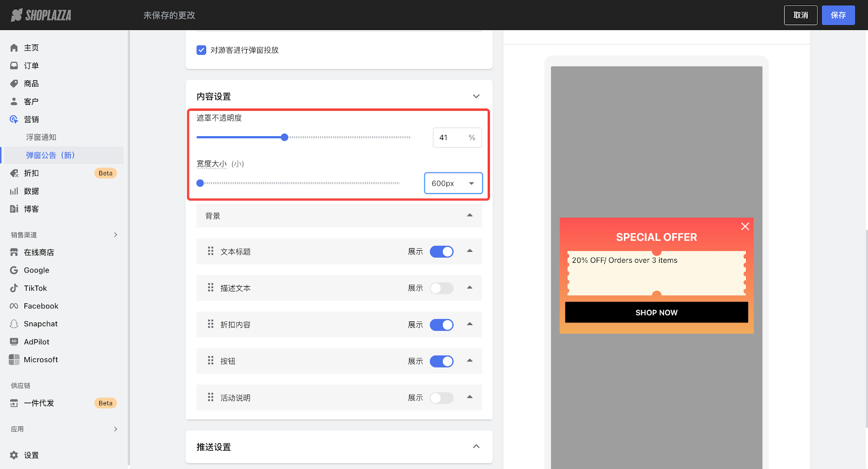The image size is (868, 469).
Task: Grab the drag handle of 描述文本
Action: (x=210, y=288)
